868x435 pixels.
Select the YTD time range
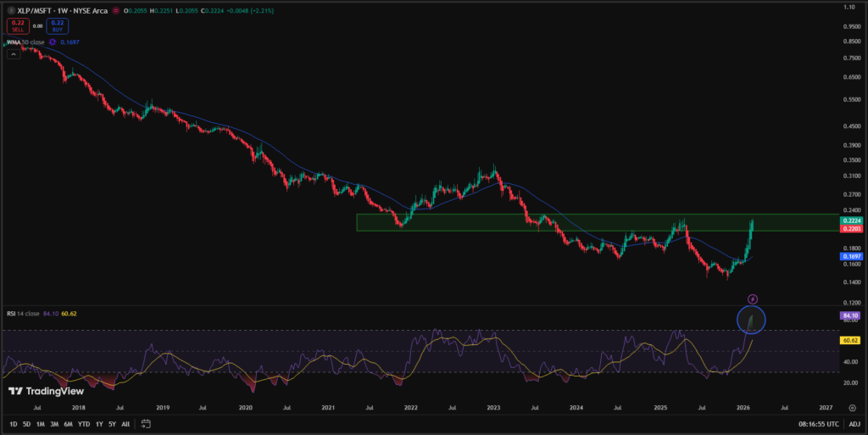(84, 425)
